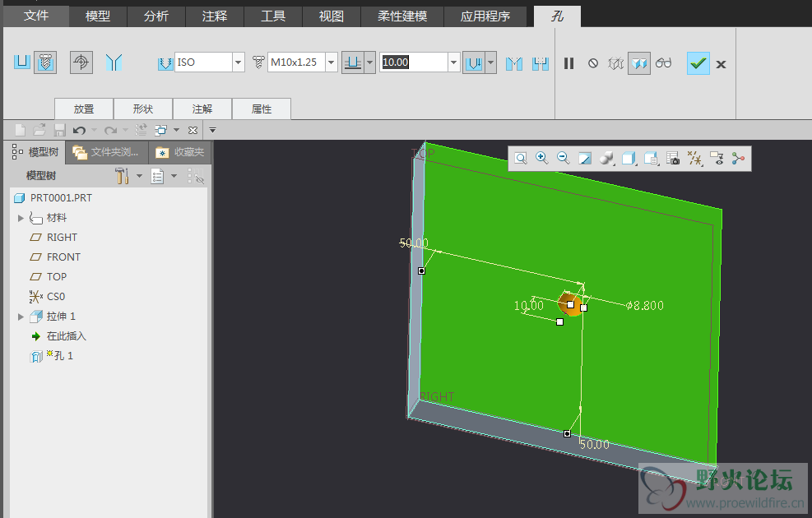The width and height of the screenshot is (812, 518).
Task: Click the windows switch icon
Action: pos(161,130)
